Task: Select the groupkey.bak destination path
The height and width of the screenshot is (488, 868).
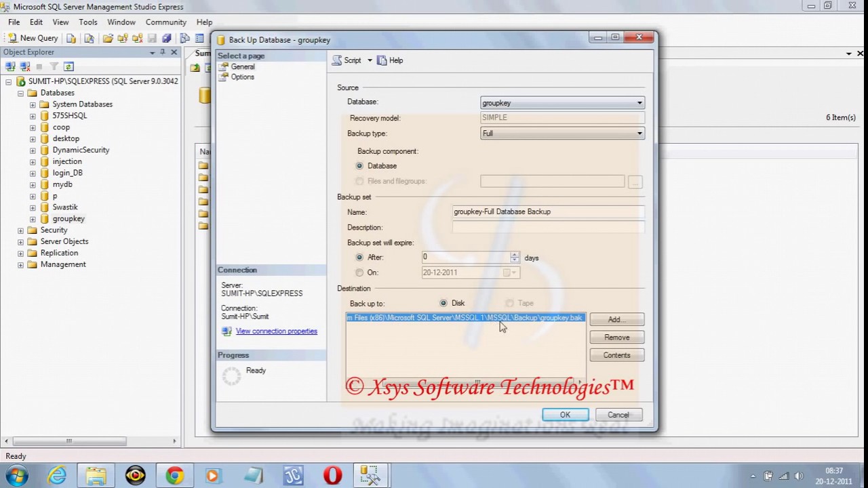Action: tap(465, 318)
